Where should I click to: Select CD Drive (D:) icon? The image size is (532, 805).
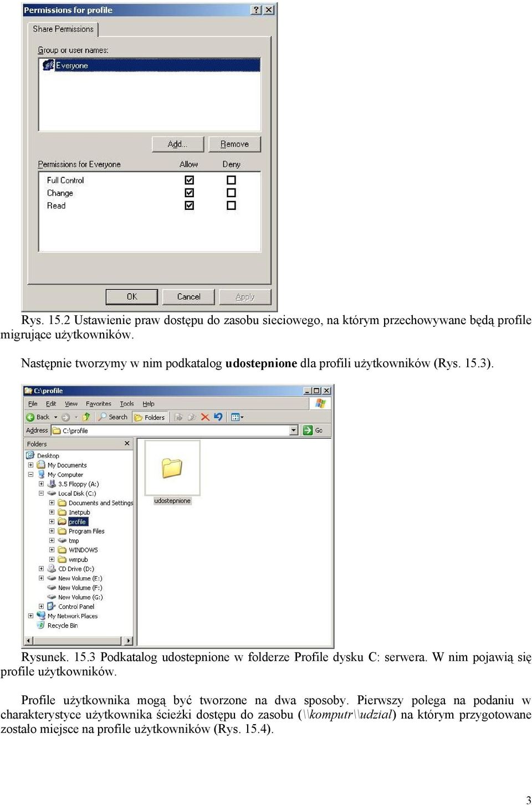(52, 568)
